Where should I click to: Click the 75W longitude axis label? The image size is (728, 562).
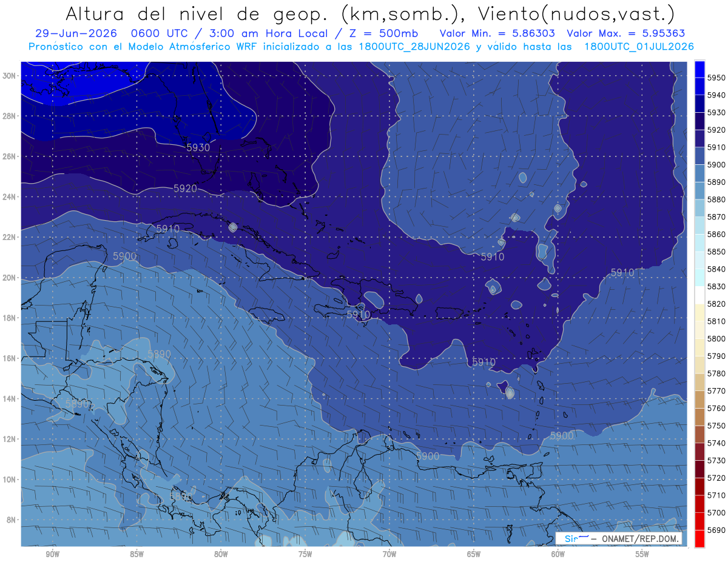click(305, 554)
